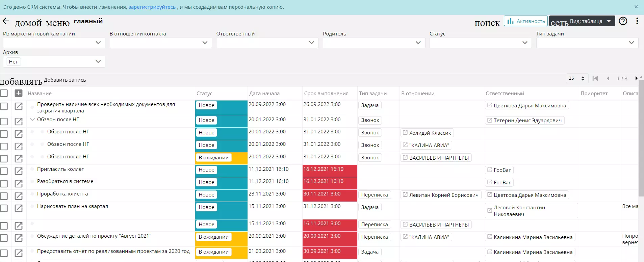
Task: Click red deadline cell '30.11.2021 3:00'
Action: coord(330,196)
